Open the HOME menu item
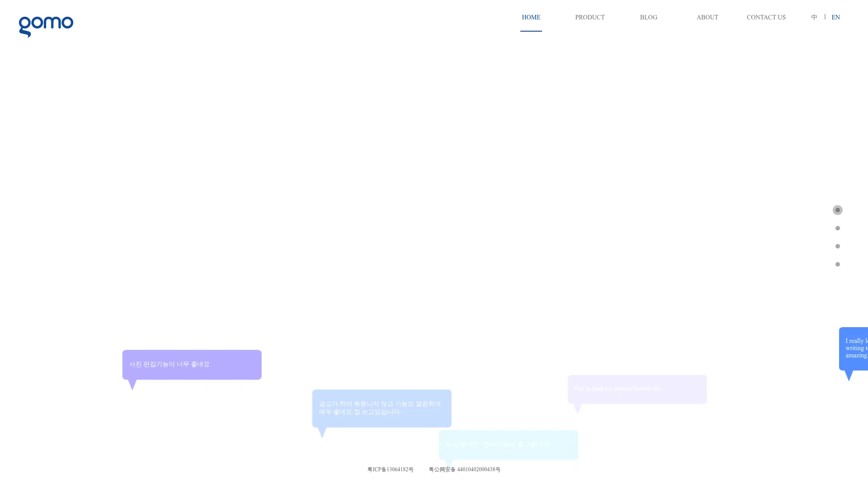This screenshot has width=868, height=488. (531, 17)
